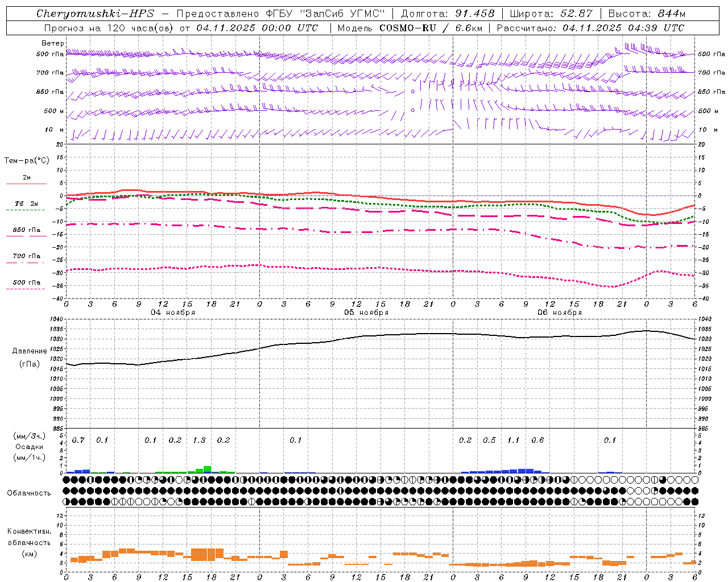
Task: Click the Td 2м dew point legend entry
Action: pyautogui.click(x=26, y=206)
